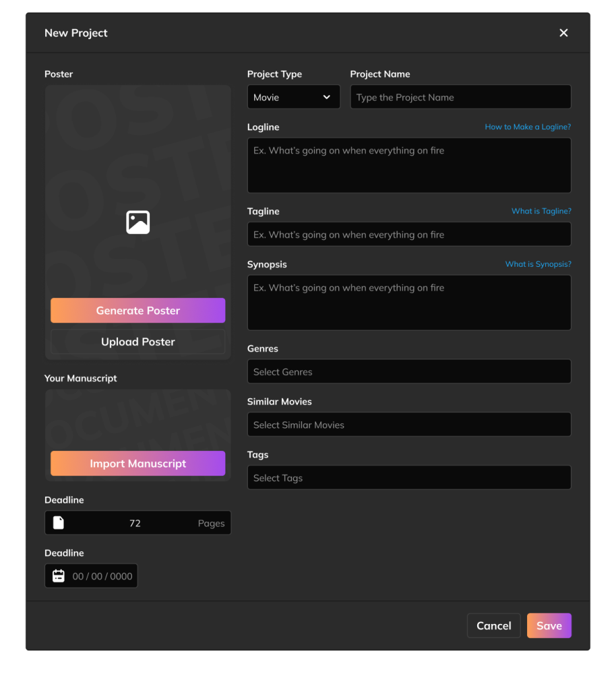
Task: Click the What is Synopsis link
Action: click(538, 264)
